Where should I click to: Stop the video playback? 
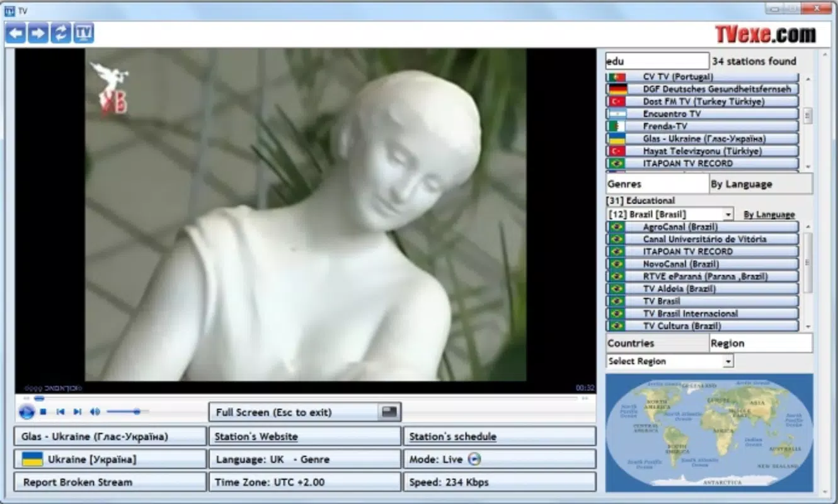[x=43, y=412]
